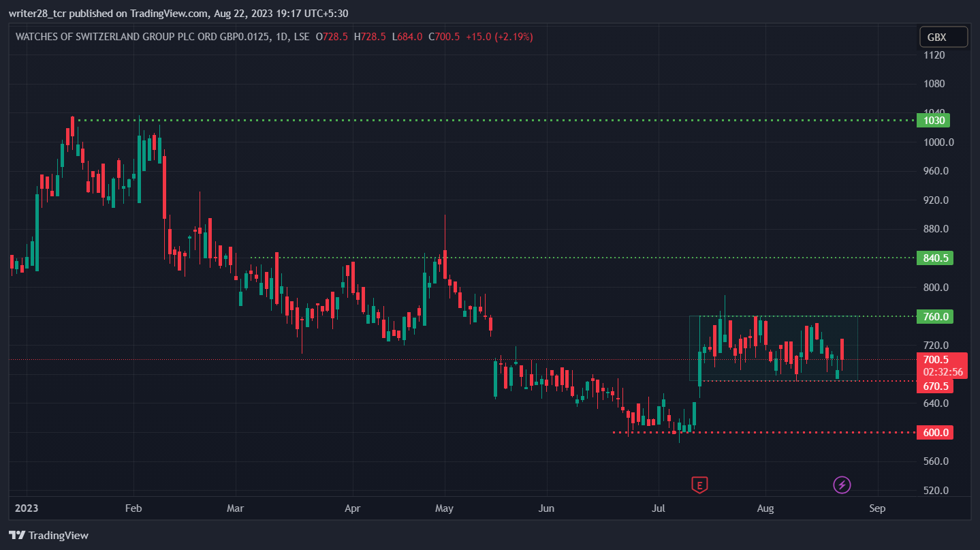980x550 pixels.
Task: Click the 2023 label on the time axis
Action: [x=27, y=508]
